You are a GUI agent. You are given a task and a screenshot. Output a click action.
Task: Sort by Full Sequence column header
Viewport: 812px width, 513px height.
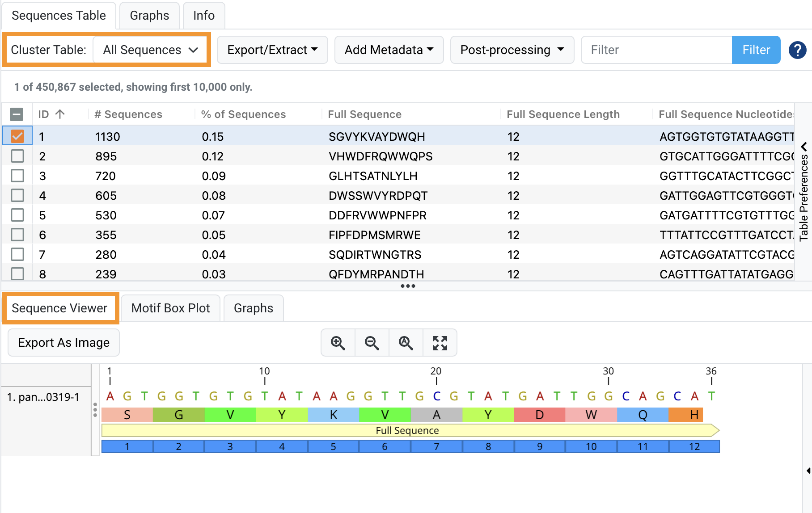[x=364, y=114]
